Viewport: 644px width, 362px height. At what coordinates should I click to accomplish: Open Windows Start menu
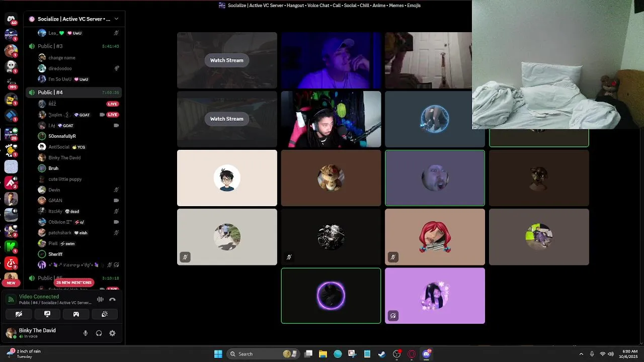[x=218, y=354]
